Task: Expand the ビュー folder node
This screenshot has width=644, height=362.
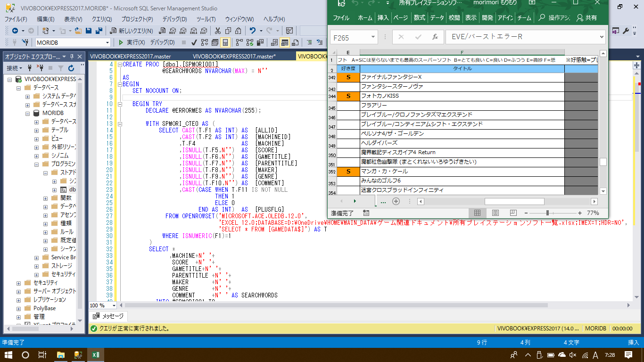Action: (x=36, y=139)
